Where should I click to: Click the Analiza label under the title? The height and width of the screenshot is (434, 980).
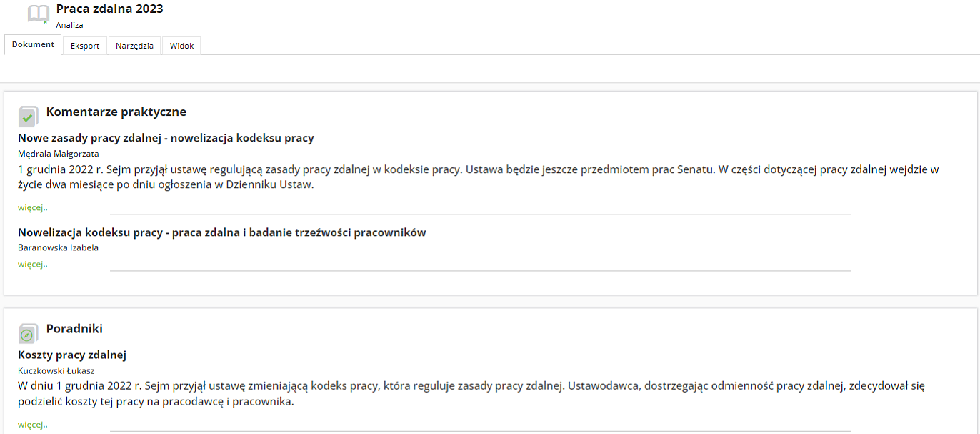tap(70, 25)
